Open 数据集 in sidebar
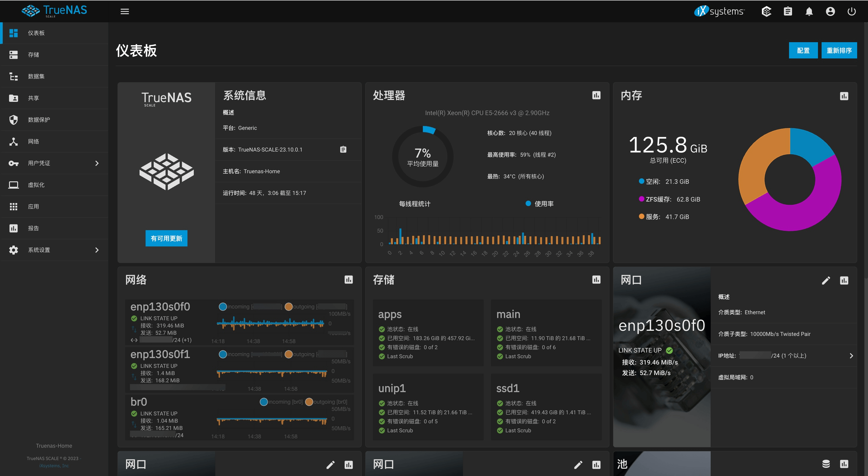 pyautogui.click(x=54, y=77)
